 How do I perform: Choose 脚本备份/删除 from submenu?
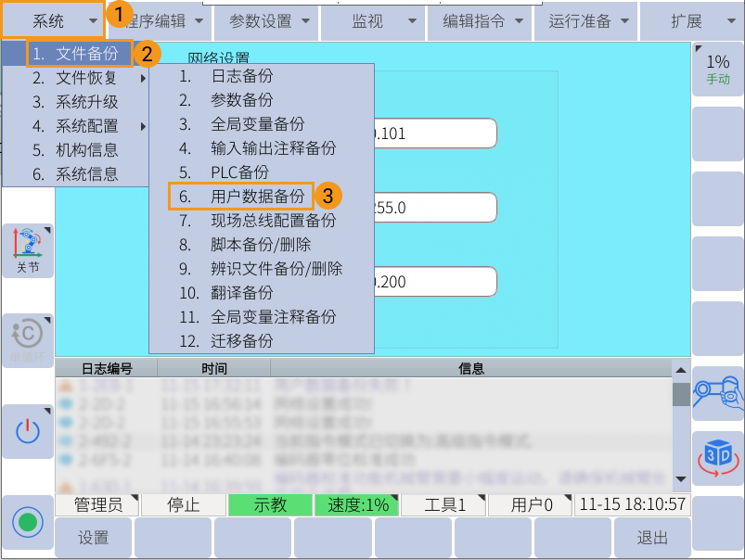click(262, 245)
